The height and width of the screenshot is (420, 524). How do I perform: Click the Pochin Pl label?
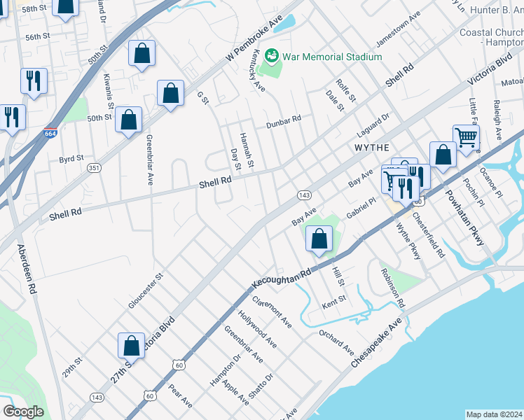[x=474, y=192]
